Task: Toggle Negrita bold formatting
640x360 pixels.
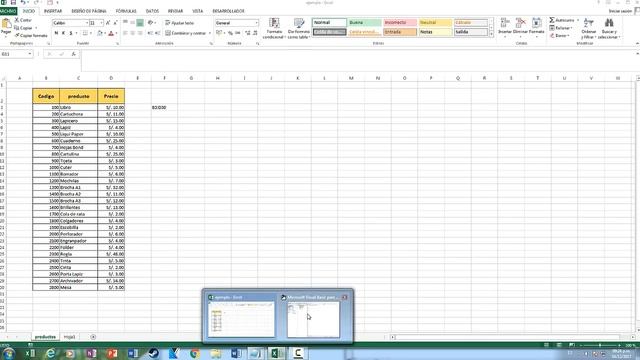Action: 56,33
